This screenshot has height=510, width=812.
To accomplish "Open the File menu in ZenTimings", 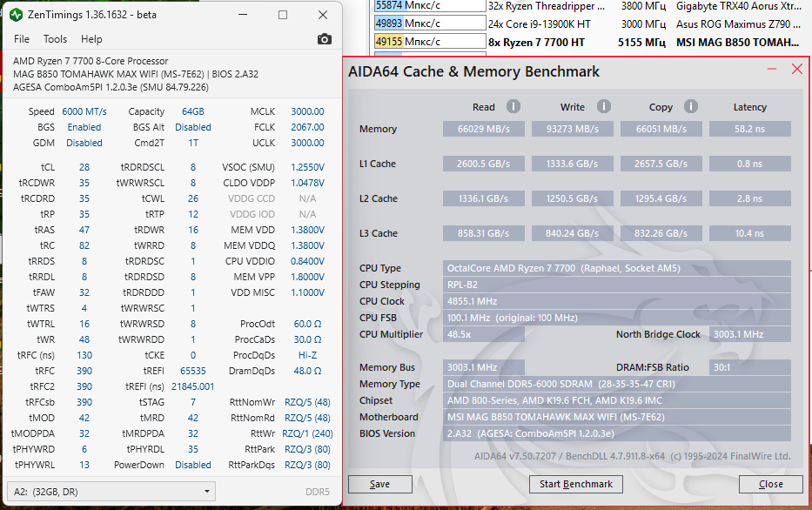I will pyautogui.click(x=22, y=39).
